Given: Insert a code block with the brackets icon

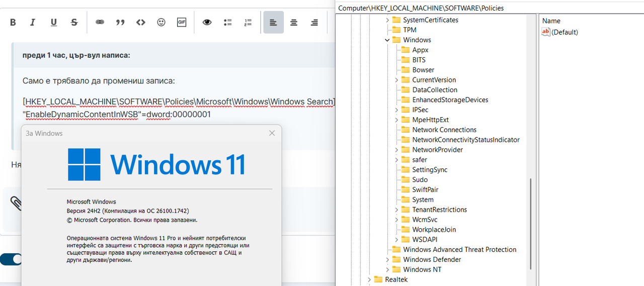Looking at the screenshot, I should (141, 23).
